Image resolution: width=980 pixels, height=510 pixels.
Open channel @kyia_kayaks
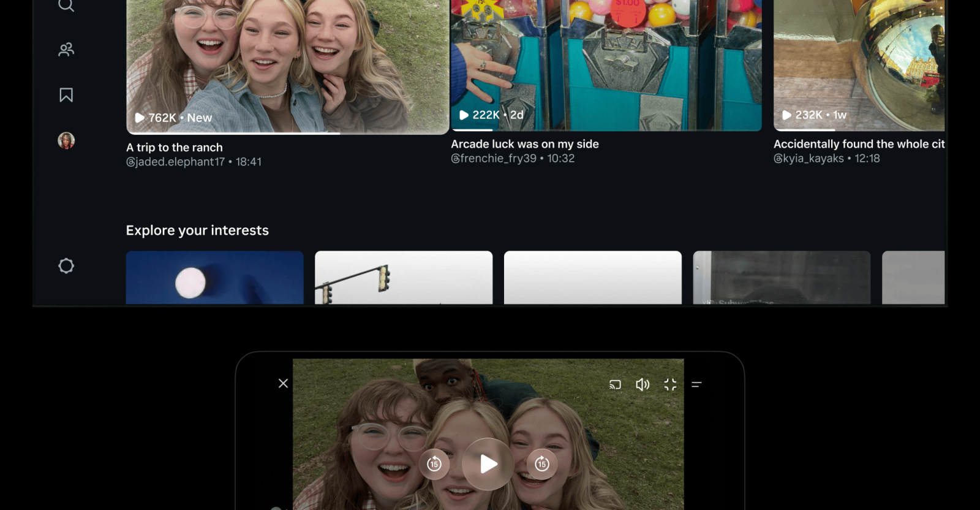[x=809, y=158]
